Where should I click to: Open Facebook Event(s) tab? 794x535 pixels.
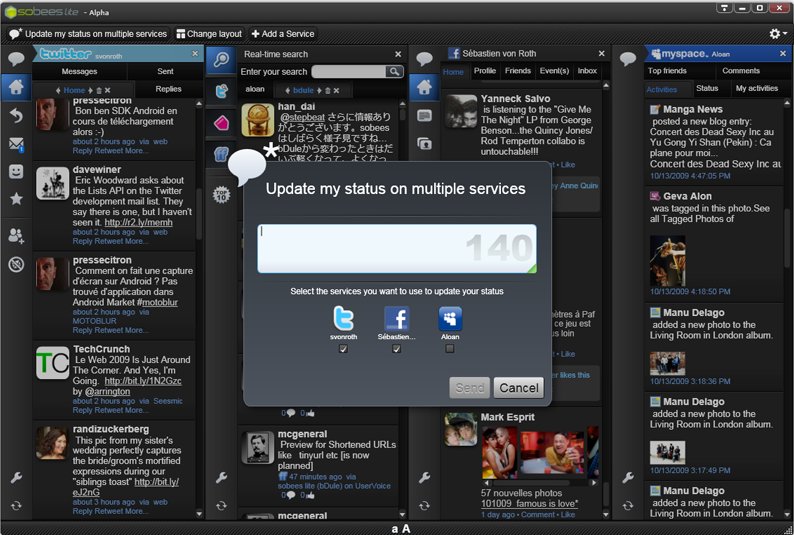554,71
